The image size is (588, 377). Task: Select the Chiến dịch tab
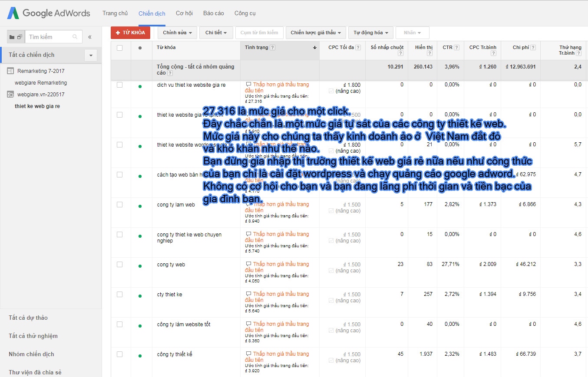click(x=152, y=13)
